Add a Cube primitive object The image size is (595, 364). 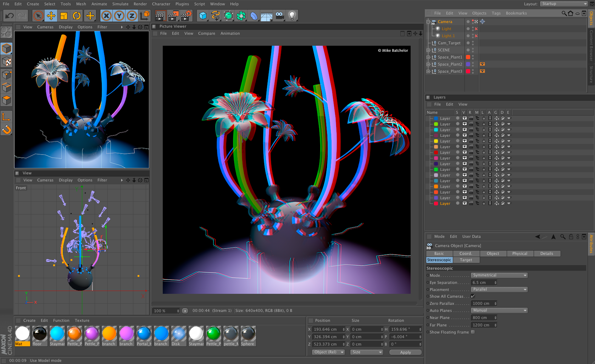coord(203,16)
